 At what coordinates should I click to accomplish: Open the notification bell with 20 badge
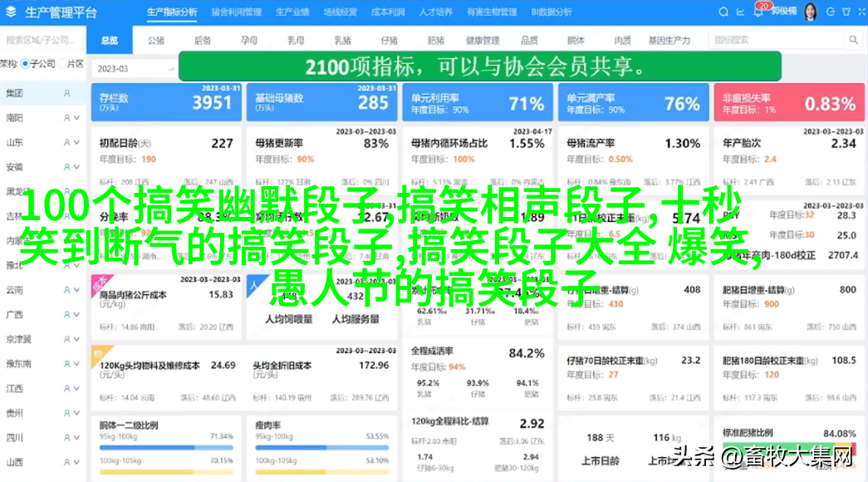click(758, 12)
